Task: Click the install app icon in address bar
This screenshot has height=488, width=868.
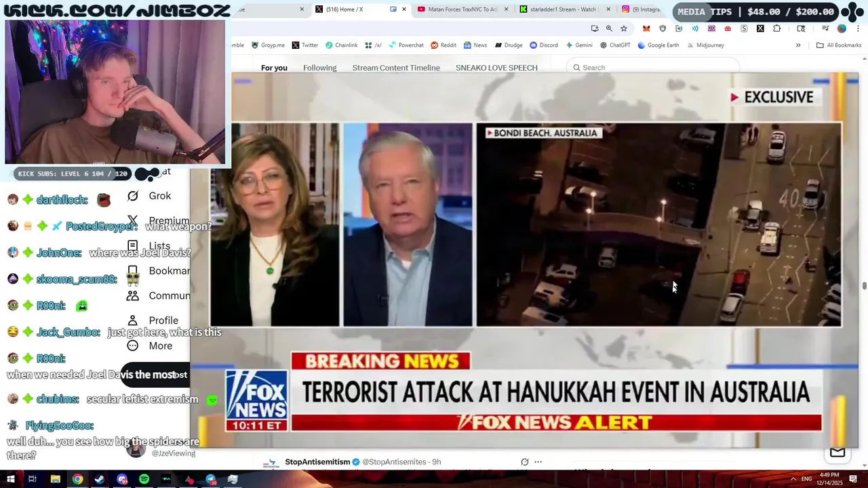Action: (595, 28)
